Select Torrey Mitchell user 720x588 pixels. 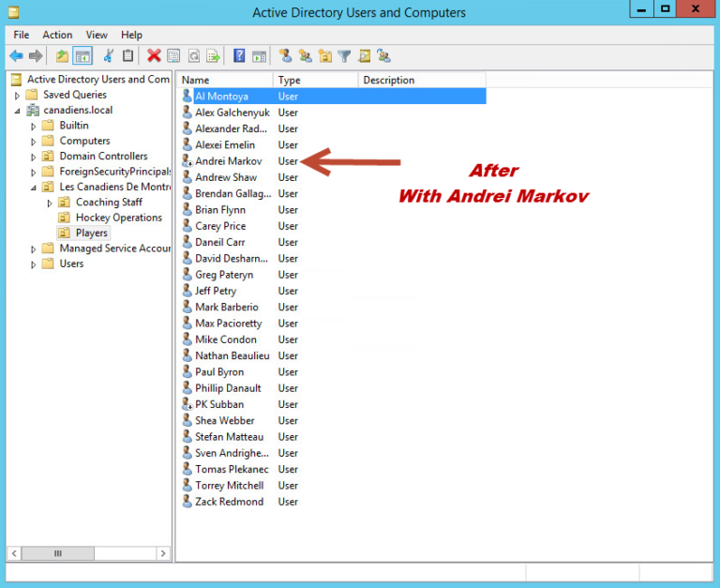(229, 486)
